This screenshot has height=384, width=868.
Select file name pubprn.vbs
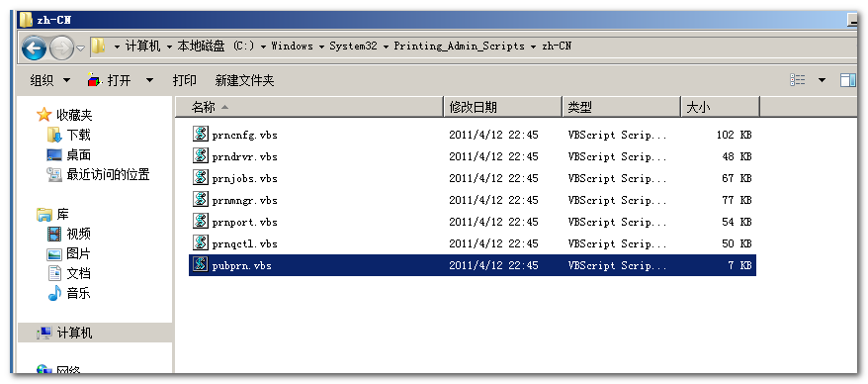pyautogui.click(x=242, y=265)
